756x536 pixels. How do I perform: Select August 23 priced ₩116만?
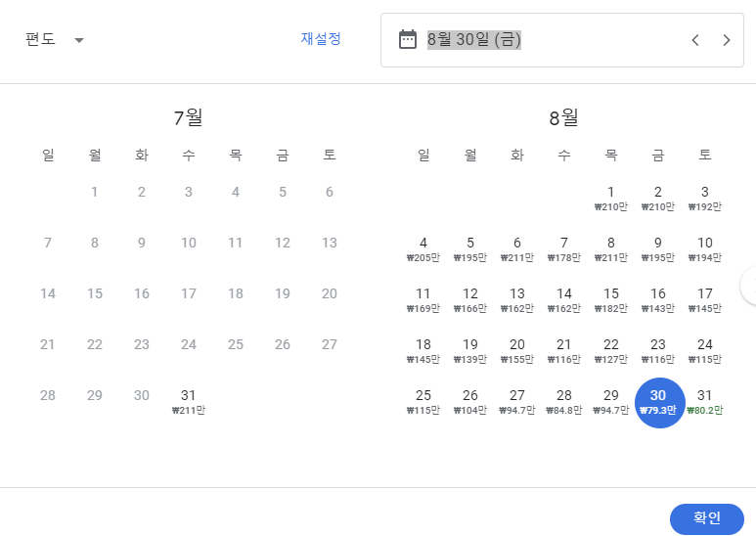(658, 351)
